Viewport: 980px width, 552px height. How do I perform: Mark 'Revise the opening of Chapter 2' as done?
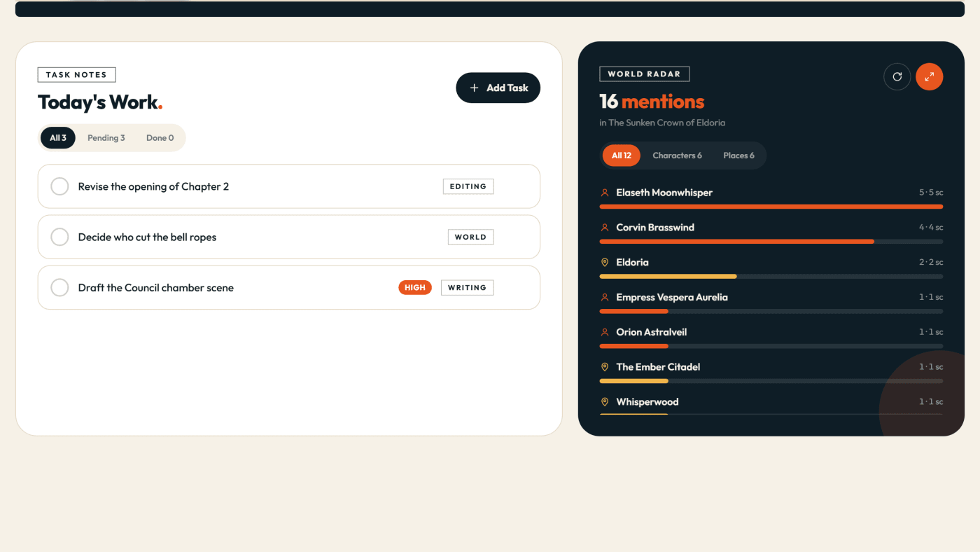[59, 186]
